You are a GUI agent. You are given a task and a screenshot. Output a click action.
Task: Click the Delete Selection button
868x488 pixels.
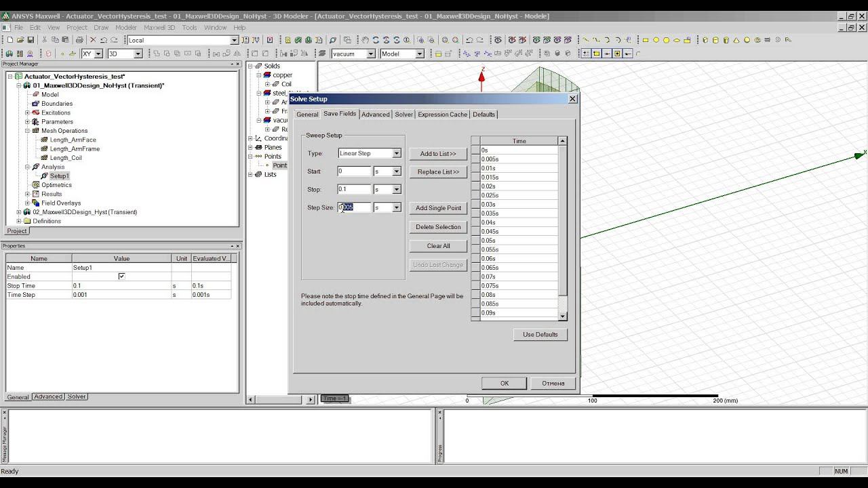click(x=438, y=227)
